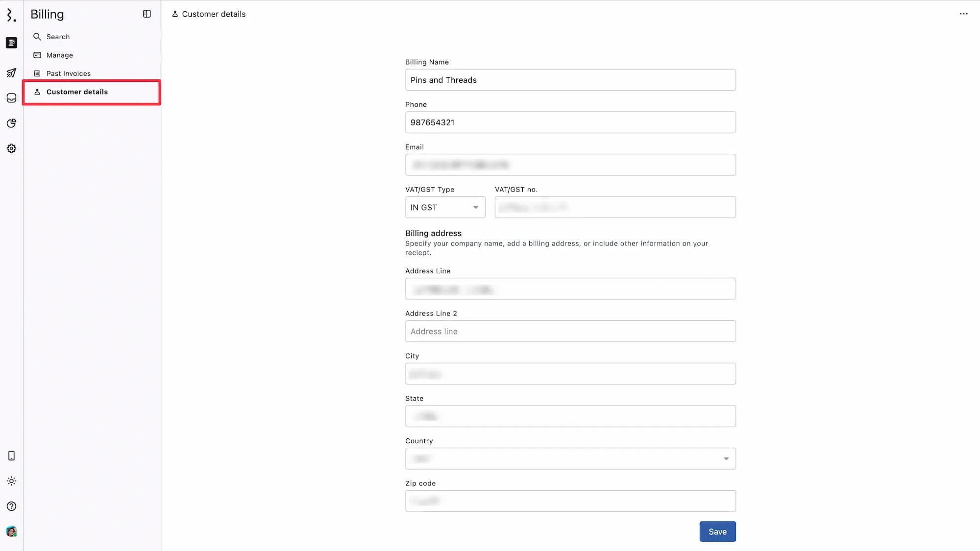Go to Manage in Billing sidebar
Viewport: 980px width, 551px height.
pos(59,55)
